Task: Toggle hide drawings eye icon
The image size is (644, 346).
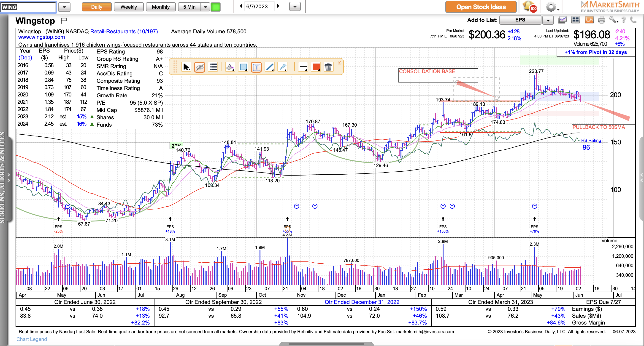Action: pyautogui.click(x=200, y=67)
